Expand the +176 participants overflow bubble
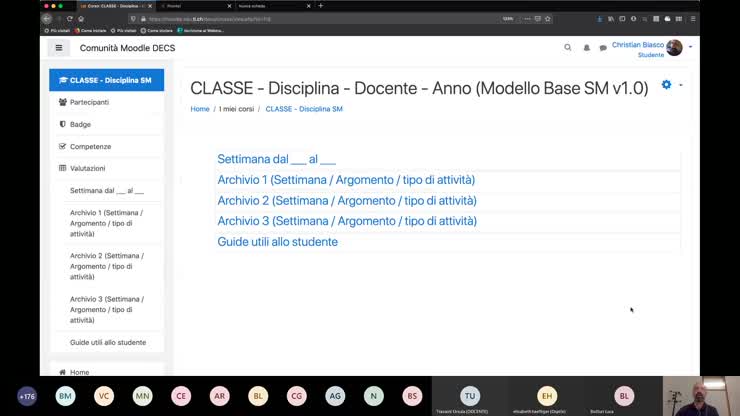740x416 pixels. (27, 396)
